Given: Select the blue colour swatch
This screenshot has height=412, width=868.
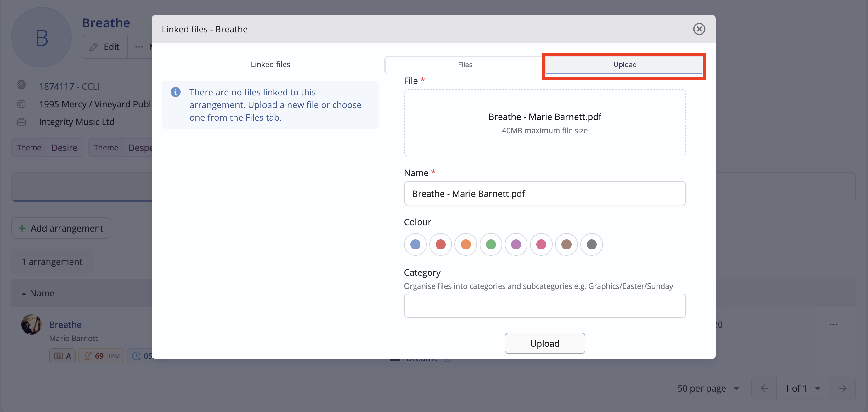Looking at the screenshot, I should click(x=415, y=244).
